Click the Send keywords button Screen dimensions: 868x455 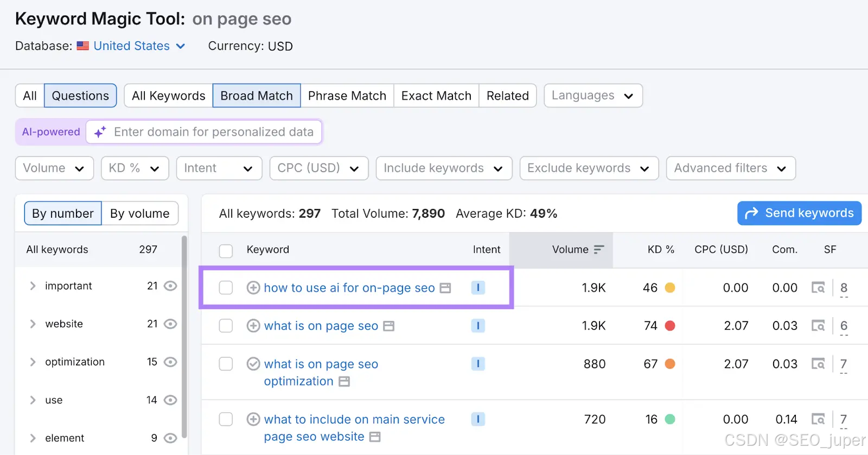[799, 213]
